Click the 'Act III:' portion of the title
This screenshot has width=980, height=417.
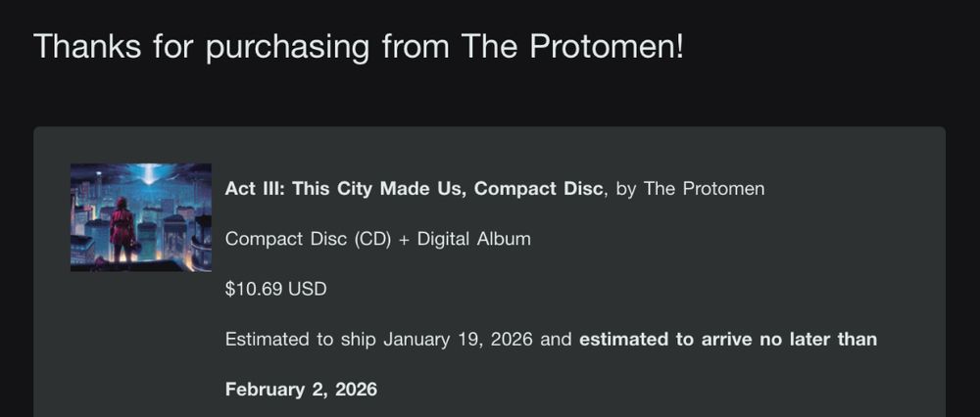(x=256, y=189)
